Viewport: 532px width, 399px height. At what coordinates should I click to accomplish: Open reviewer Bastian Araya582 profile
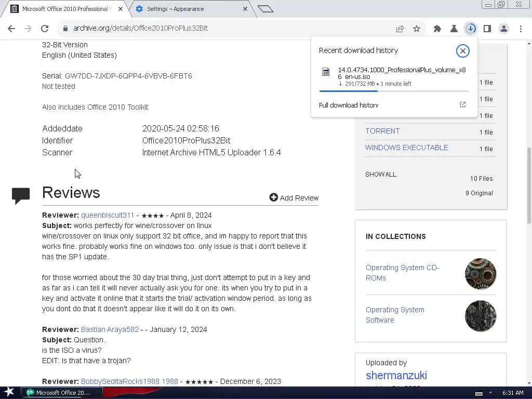(x=110, y=330)
